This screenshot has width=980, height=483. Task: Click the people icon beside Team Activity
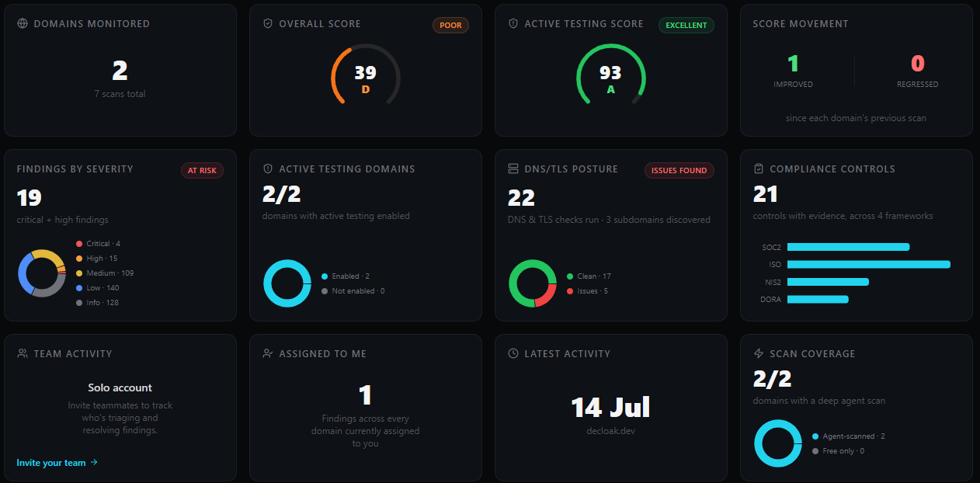click(x=23, y=353)
